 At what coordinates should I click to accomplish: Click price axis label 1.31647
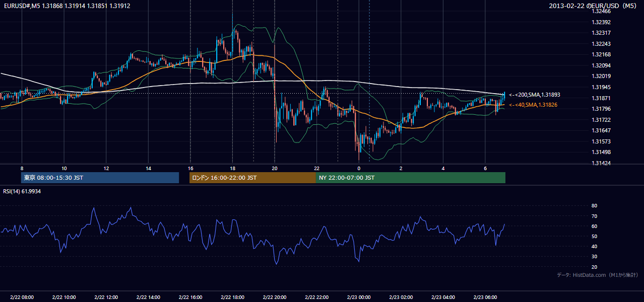601,130
